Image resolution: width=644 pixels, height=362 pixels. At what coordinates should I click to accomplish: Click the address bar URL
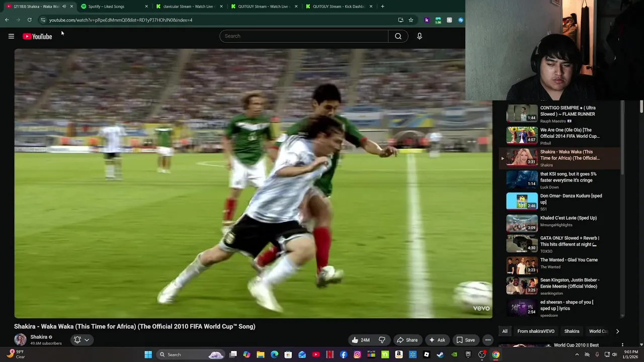pos(121,20)
